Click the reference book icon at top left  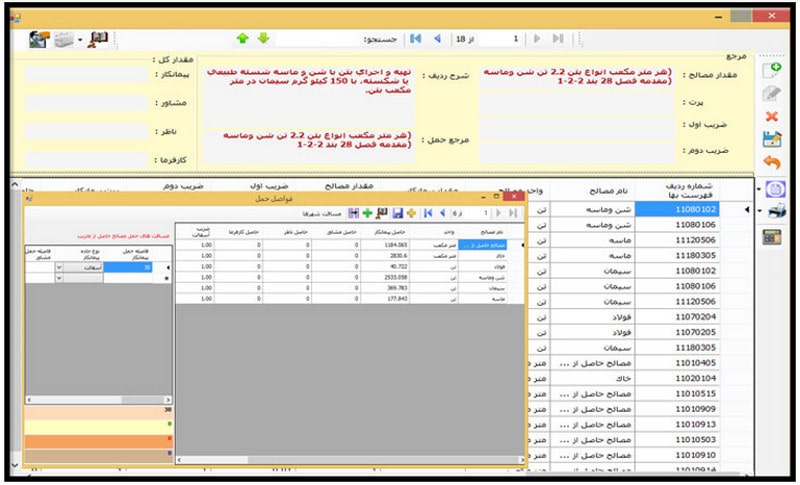98,39
